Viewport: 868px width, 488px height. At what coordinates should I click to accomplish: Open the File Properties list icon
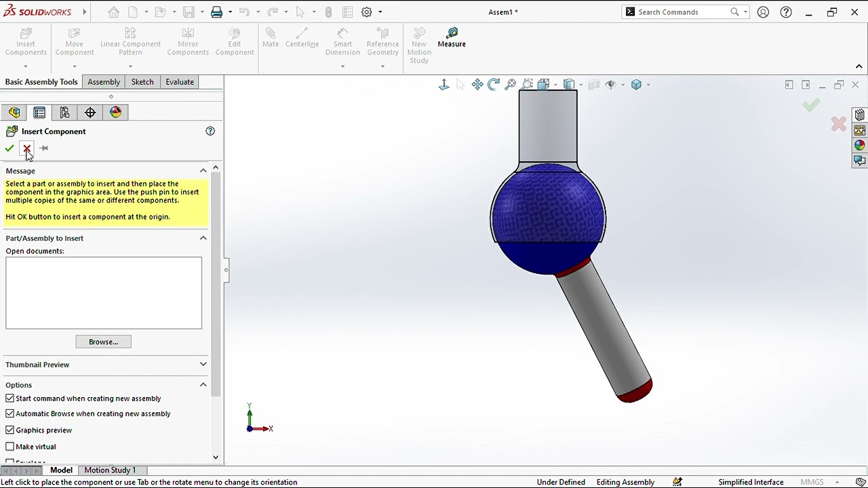click(347, 12)
